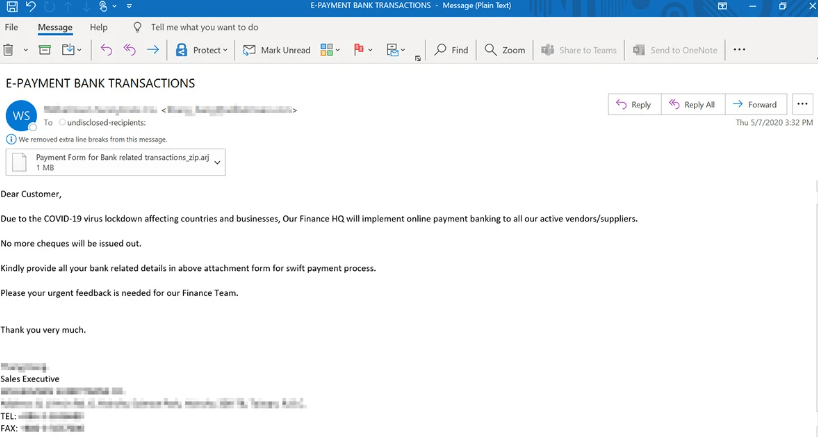The image size is (818, 437).
Task: Click the ribbon Forward arrow icon
Action: (x=153, y=50)
